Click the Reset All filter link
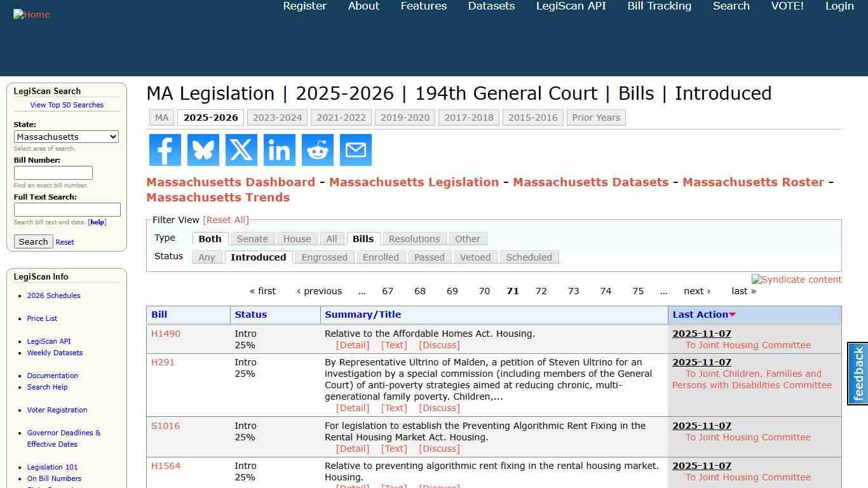This screenshot has width=868, height=488. [x=226, y=219]
